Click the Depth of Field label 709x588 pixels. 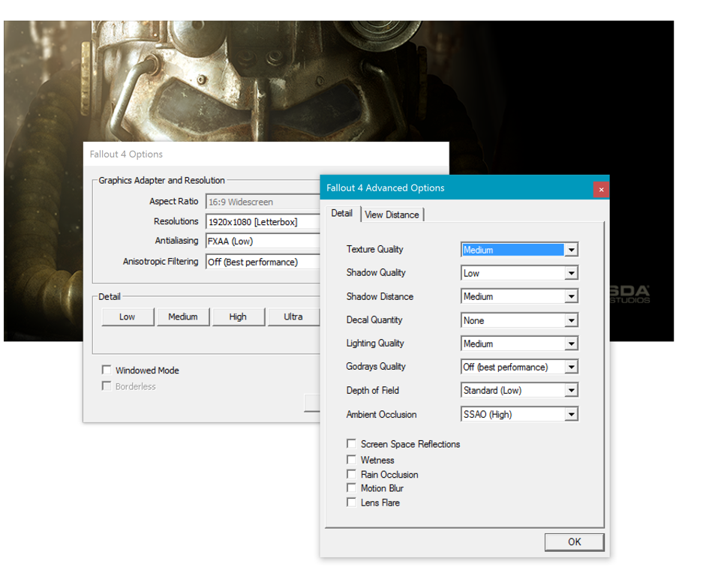373,391
